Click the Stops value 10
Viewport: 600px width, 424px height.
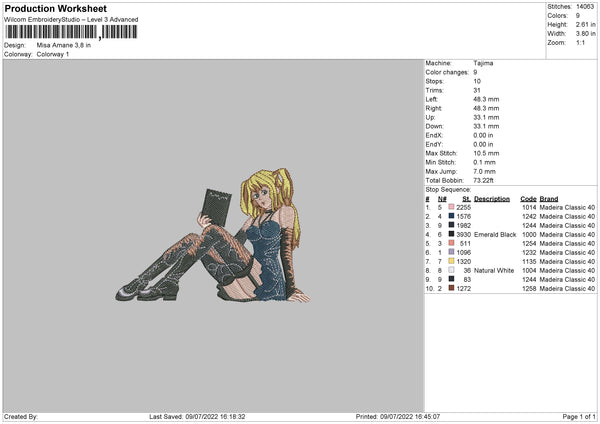tap(477, 81)
